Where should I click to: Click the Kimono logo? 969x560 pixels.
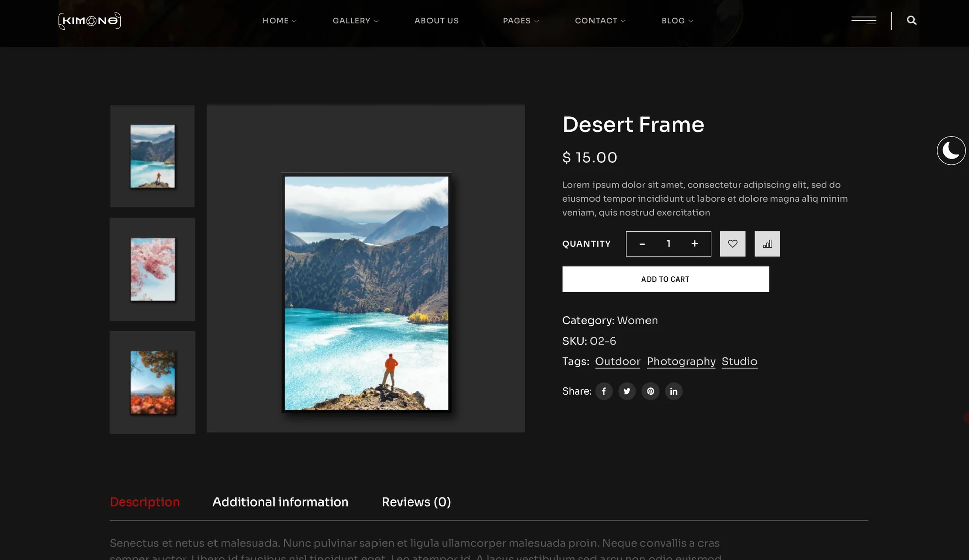(x=89, y=21)
